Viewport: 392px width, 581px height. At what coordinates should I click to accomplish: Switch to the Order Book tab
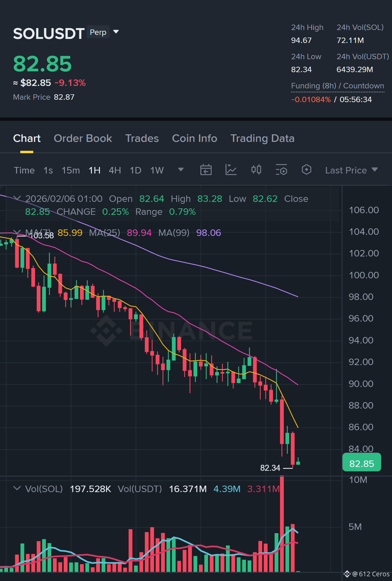83,138
